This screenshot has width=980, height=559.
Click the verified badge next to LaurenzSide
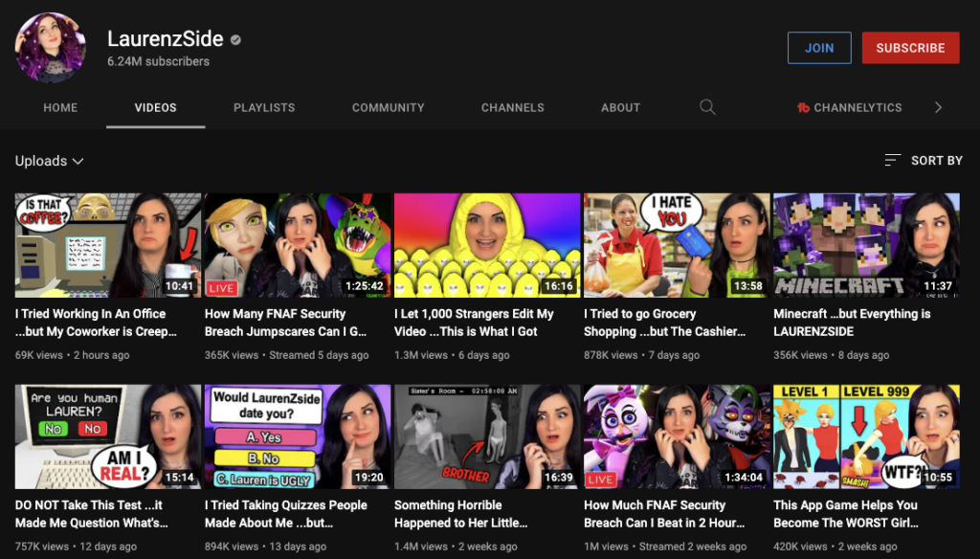[235, 40]
